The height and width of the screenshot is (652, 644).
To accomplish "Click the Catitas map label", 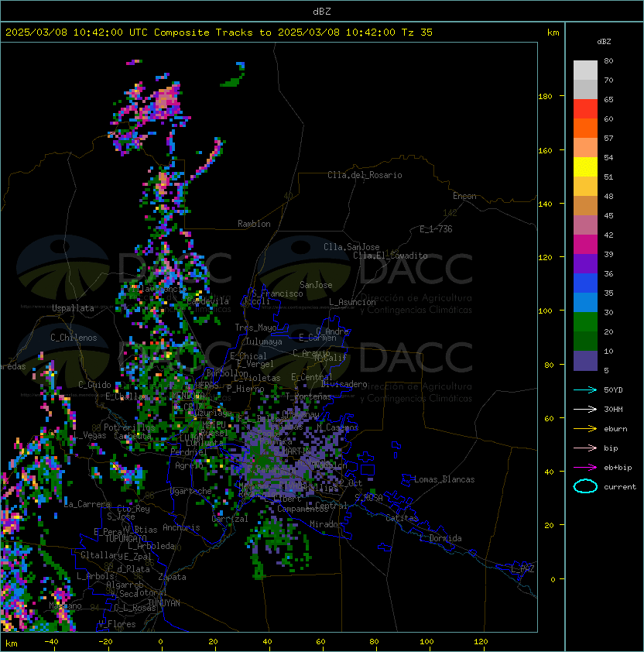I will 402,518.
